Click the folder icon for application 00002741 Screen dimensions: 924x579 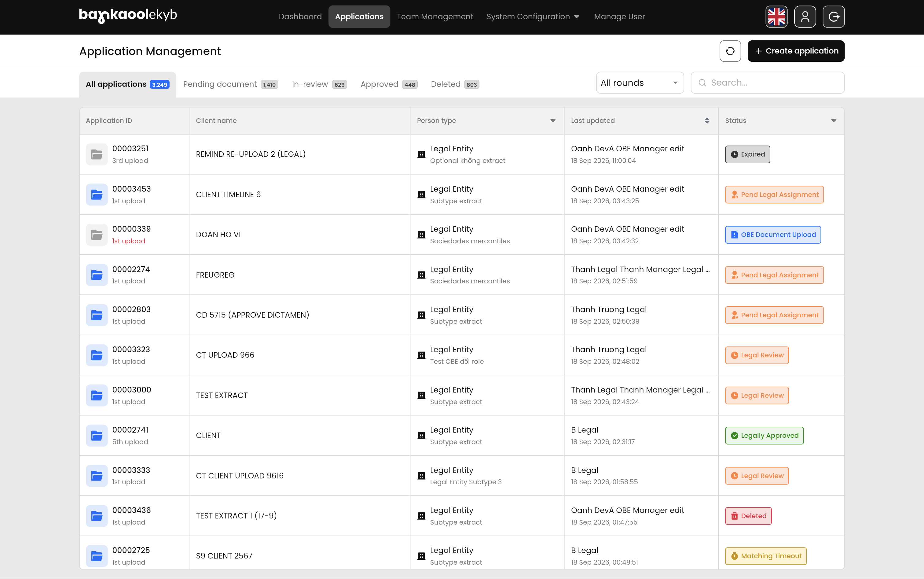tap(97, 436)
